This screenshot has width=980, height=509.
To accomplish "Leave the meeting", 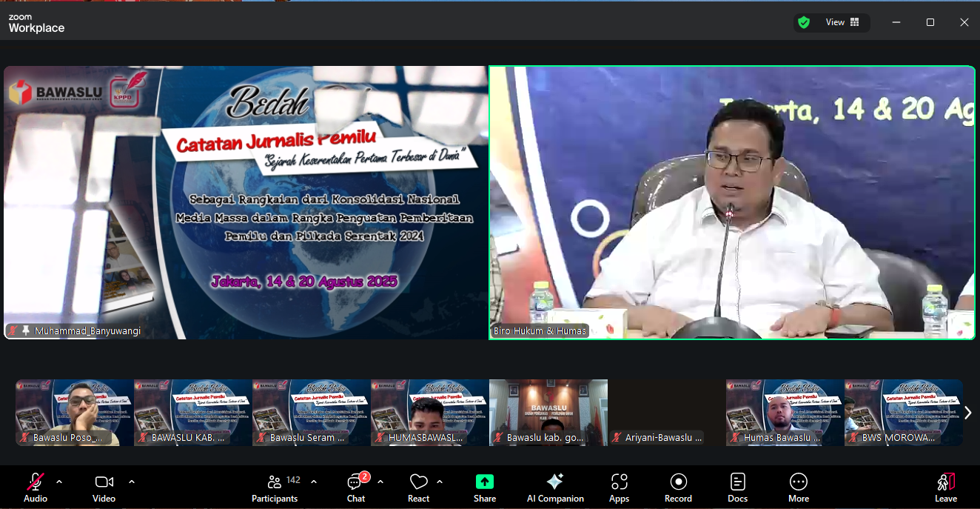I will pos(945,487).
